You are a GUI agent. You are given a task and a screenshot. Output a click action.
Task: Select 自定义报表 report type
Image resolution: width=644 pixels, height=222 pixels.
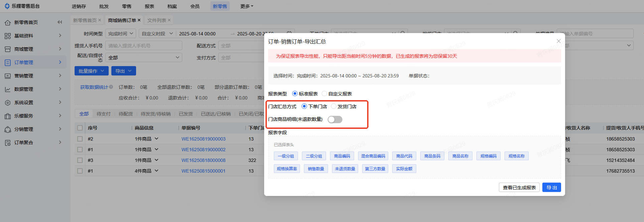click(324, 93)
